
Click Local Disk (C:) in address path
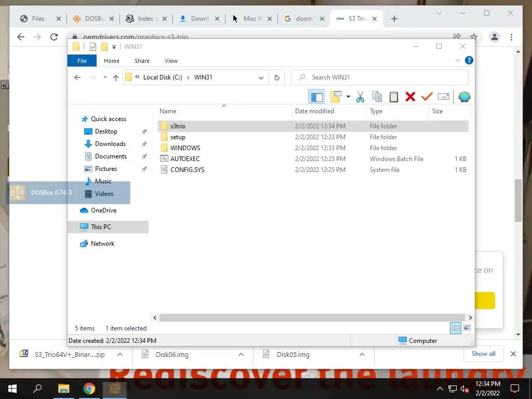163,77
